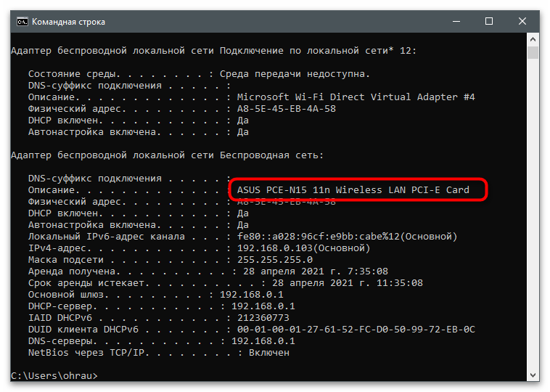Screen dimensions: 550x392
Task: Click the scrollbar up arrow
Action: coord(533,39)
